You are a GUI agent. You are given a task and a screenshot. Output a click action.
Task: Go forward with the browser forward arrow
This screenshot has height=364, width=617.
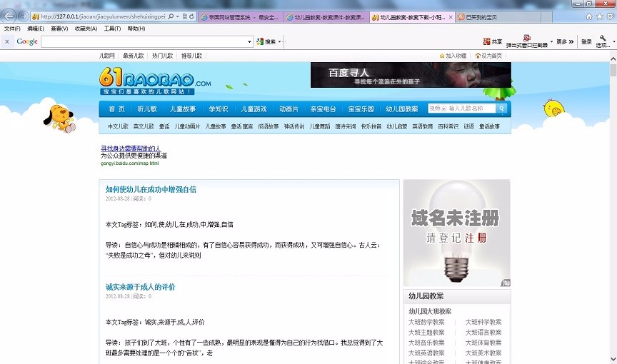pos(24,16)
